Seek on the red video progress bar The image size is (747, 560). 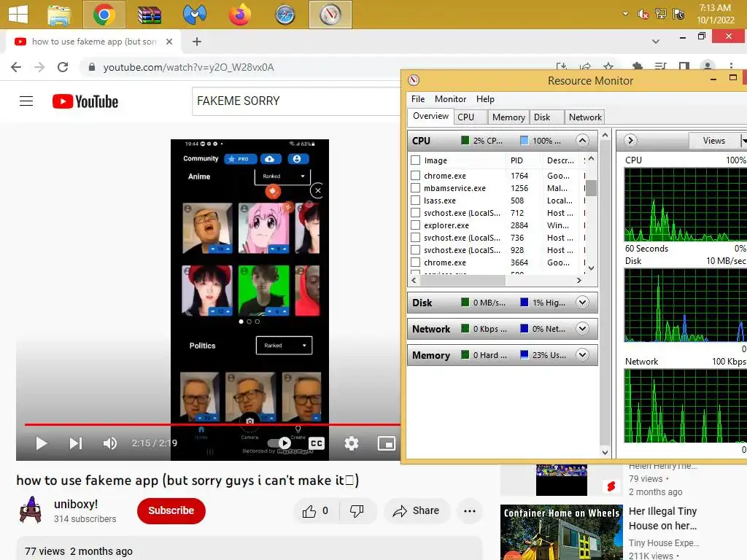[x=212, y=424]
